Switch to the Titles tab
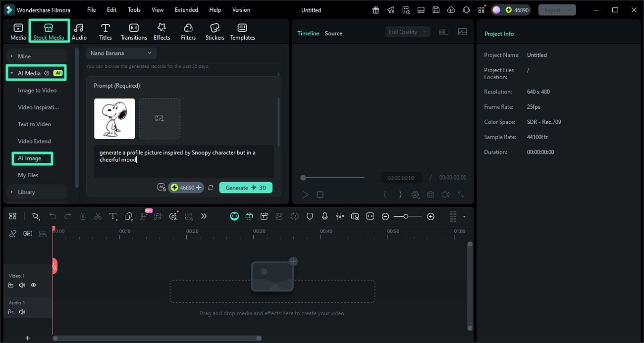The width and height of the screenshot is (644, 343). pyautogui.click(x=105, y=32)
